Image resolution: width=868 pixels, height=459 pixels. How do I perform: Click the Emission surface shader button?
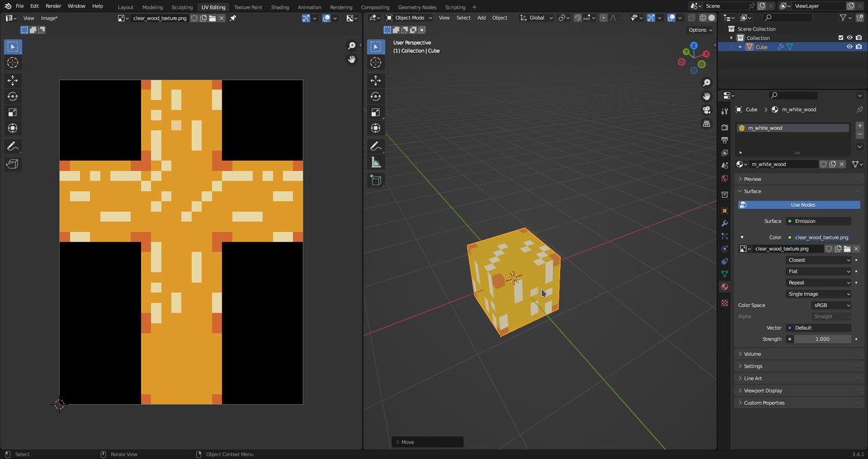point(818,221)
